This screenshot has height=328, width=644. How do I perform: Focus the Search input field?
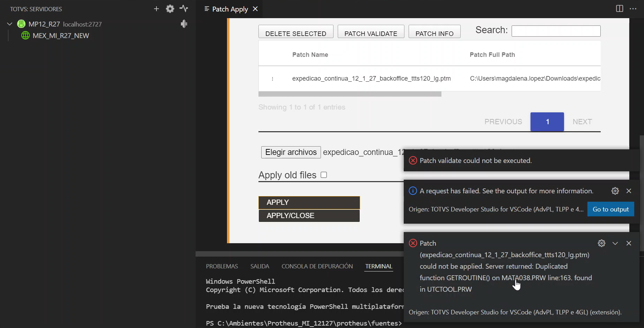556,31
